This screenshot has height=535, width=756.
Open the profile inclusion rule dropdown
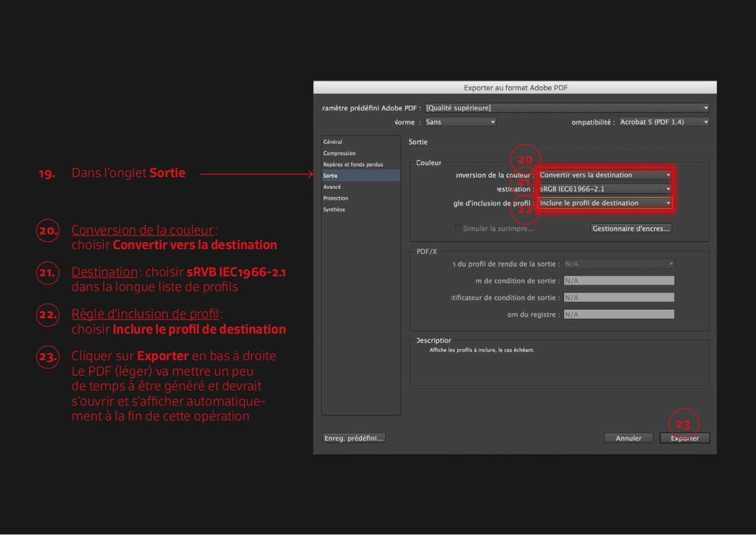click(605, 203)
